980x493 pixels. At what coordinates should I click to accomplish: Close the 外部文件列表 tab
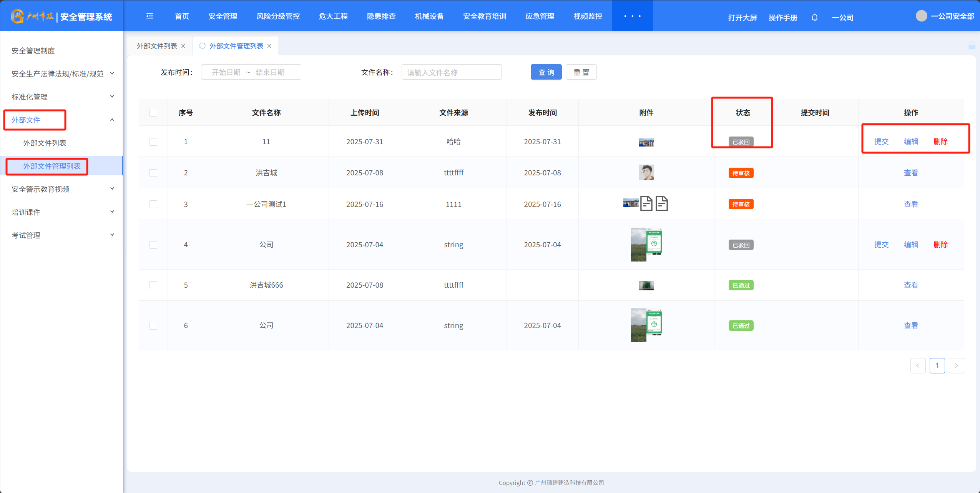coord(183,46)
